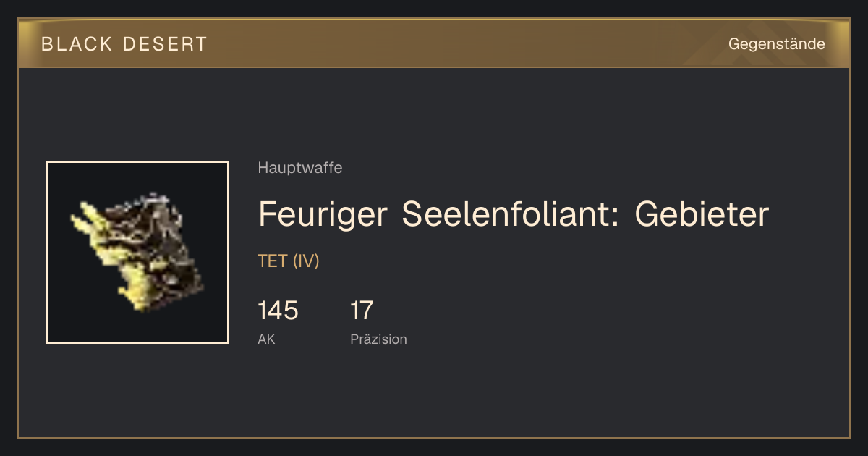
Task: Click the word Gebieter in the title
Action: click(702, 214)
